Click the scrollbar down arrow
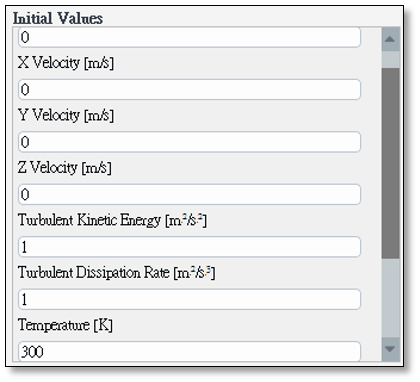The height and width of the screenshot is (382, 420). click(390, 349)
